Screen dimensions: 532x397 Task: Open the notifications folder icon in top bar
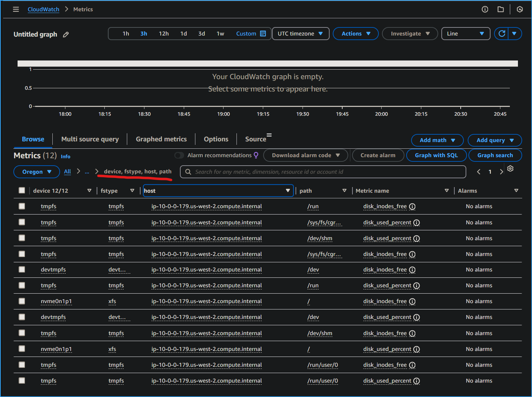[501, 9]
